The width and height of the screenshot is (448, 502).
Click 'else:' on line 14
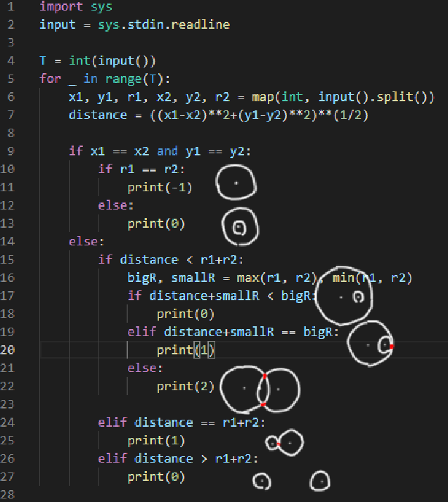pyautogui.click(x=87, y=241)
